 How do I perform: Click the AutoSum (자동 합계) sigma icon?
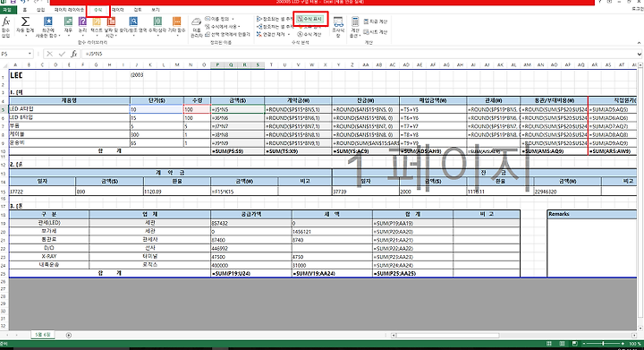(x=25, y=27)
